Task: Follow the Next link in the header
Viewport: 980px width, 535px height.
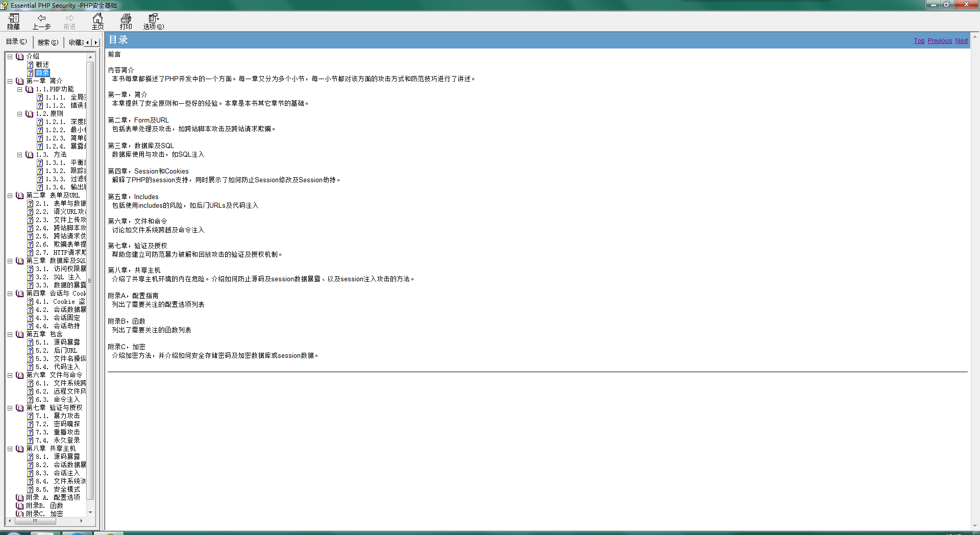Action: coord(962,41)
